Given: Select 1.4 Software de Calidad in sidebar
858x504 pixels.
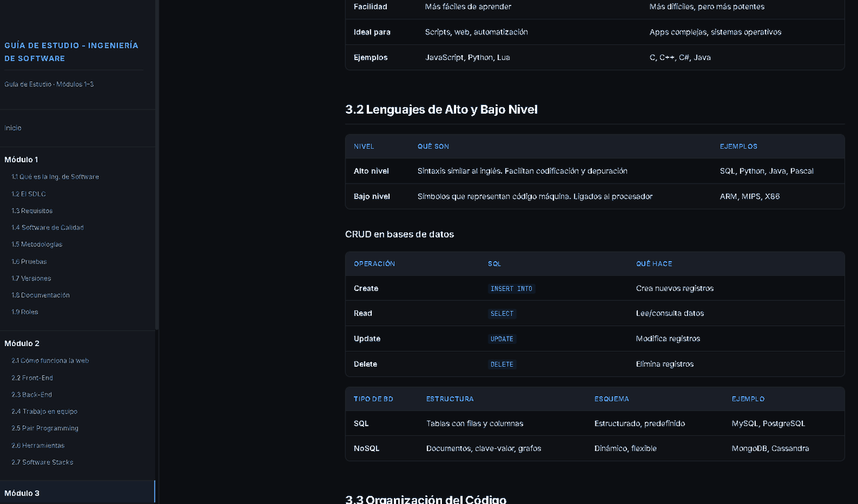Looking at the screenshot, I should click(47, 227).
